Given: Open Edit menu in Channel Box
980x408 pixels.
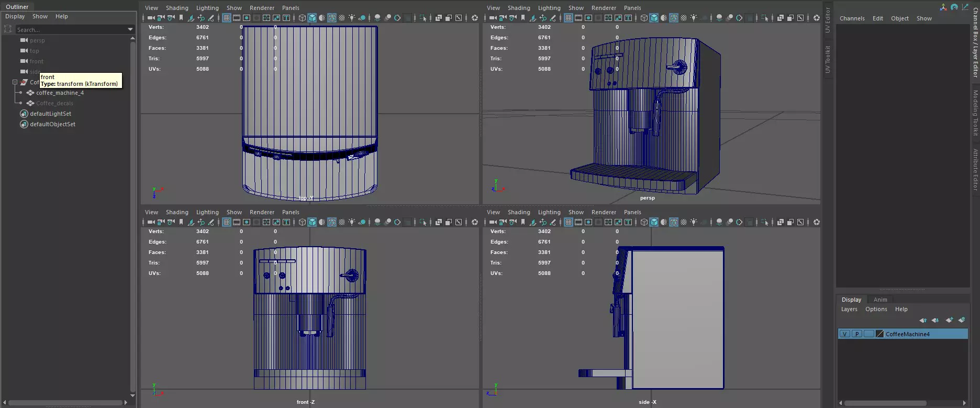Looking at the screenshot, I should click(878, 18).
